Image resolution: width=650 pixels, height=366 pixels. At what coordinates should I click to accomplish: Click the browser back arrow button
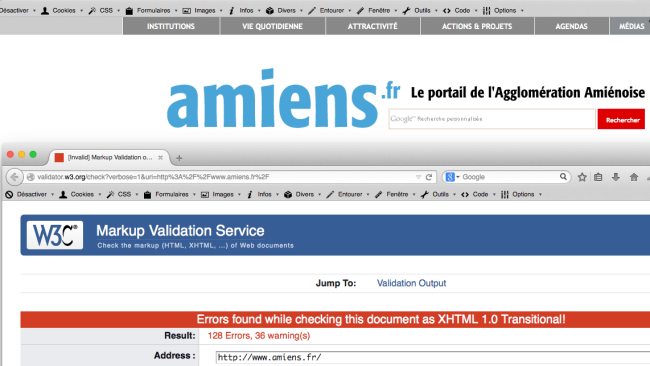coord(14,177)
